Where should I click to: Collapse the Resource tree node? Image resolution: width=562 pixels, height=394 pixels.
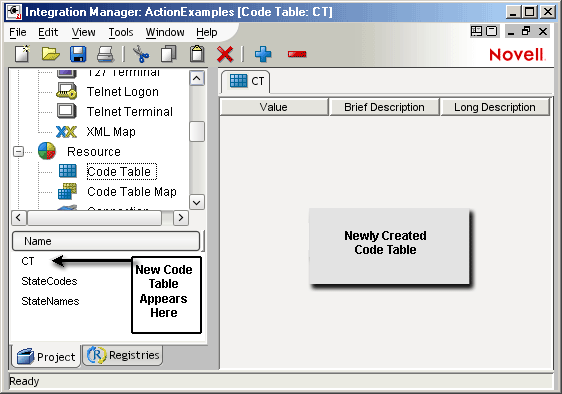coord(18,152)
